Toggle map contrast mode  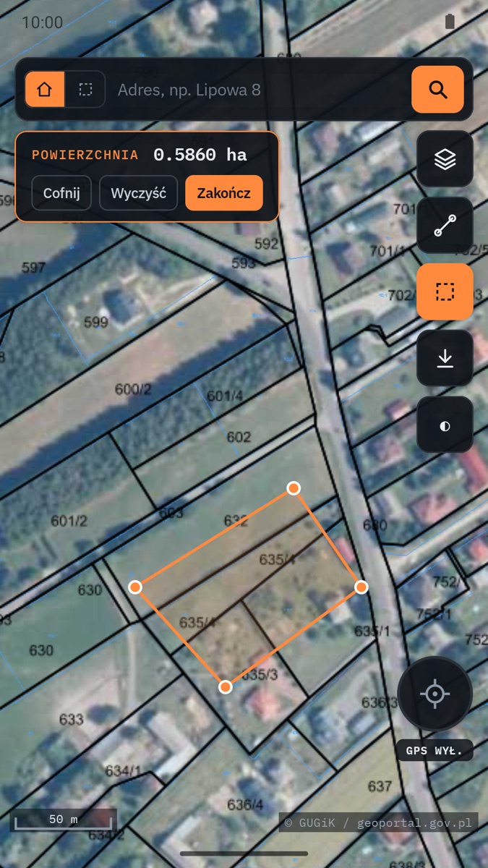pyautogui.click(x=445, y=425)
